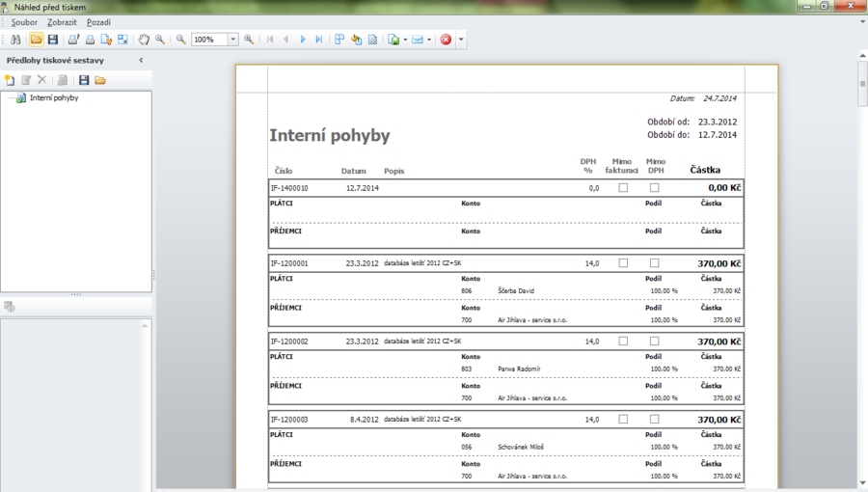This screenshot has width=868, height=492.
Task: Click the zoom out magnifier button
Action: (x=180, y=40)
